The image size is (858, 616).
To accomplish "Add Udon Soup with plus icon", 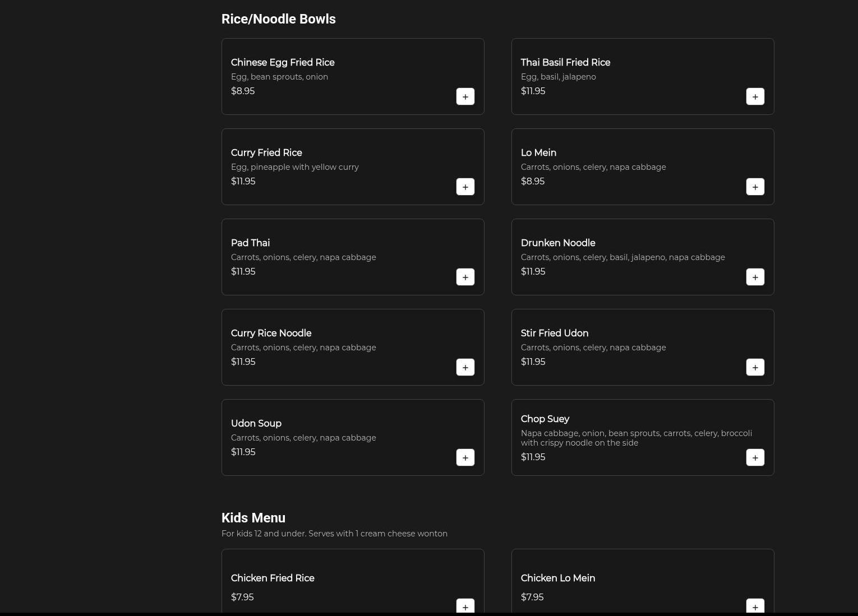I will 465,457.
